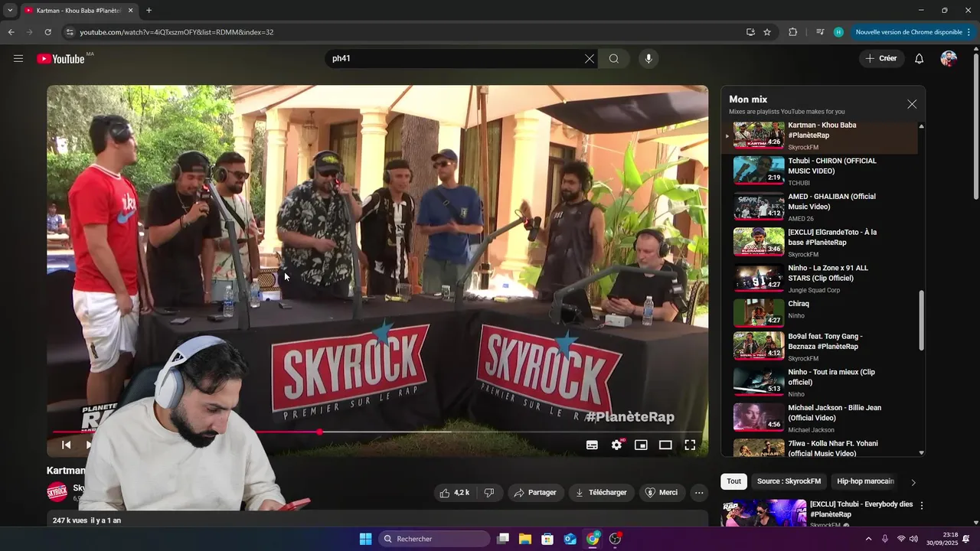980x551 pixels.
Task: Start voice search with the microphone
Action: point(648,59)
